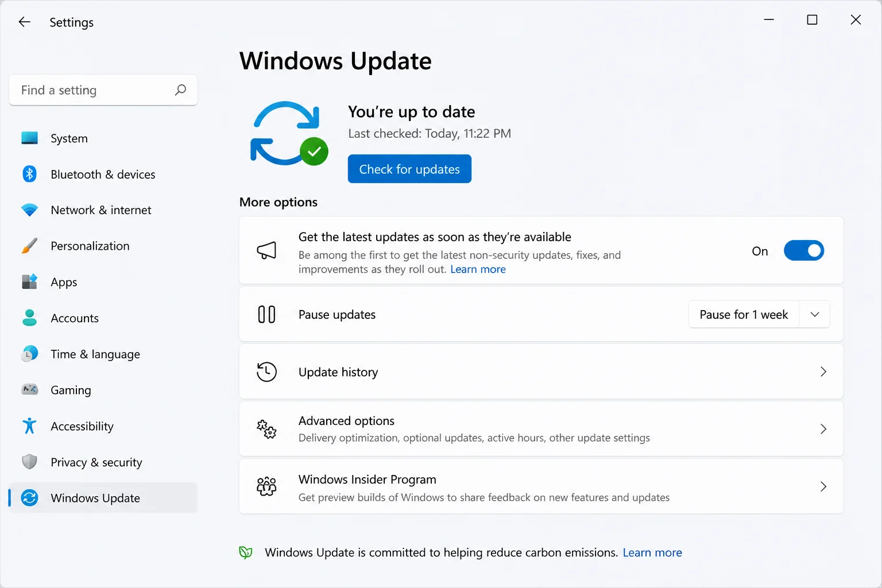Image resolution: width=882 pixels, height=588 pixels.
Task: Turn off get latest updates toggle
Action: click(804, 250)
